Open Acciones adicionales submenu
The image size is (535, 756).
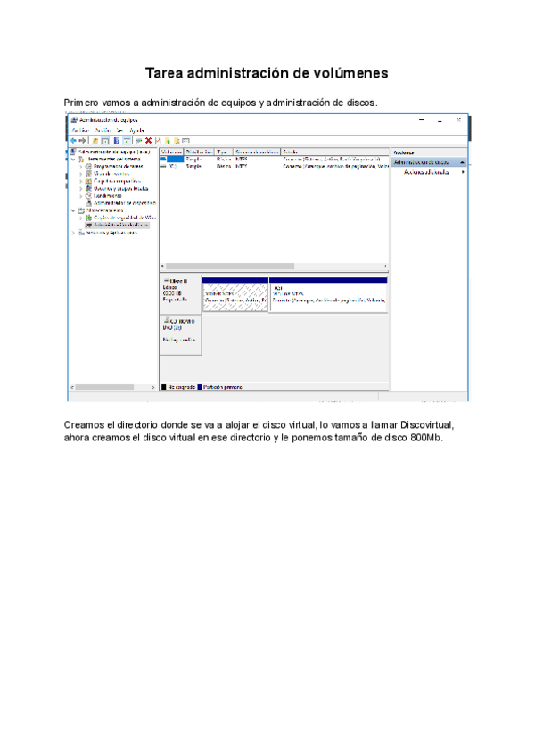(x=429, y=172)
